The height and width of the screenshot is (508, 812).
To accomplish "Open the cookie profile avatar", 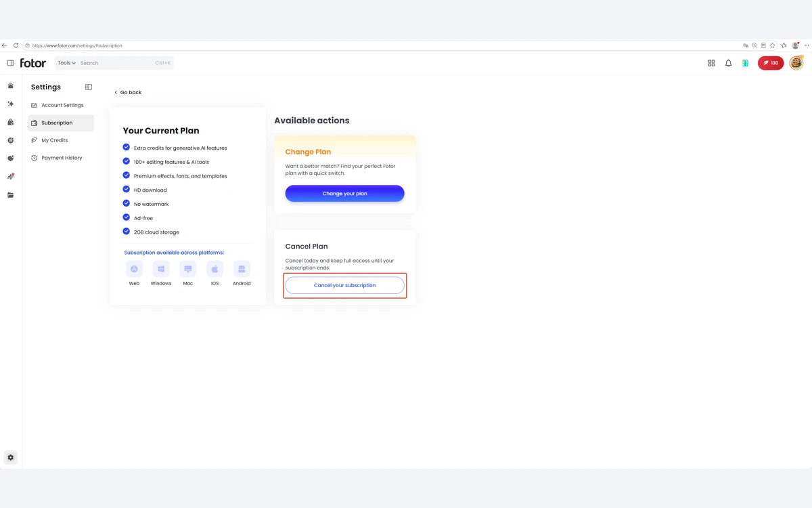I will click(x=796, y=63).
